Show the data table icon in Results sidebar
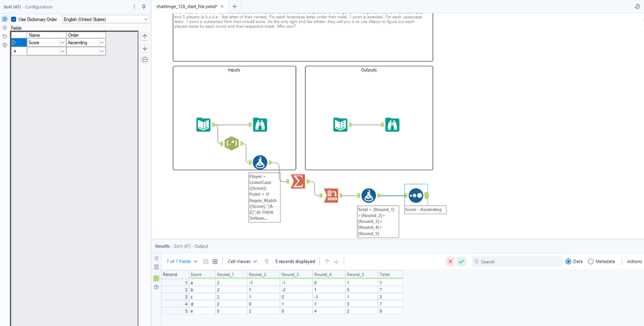This screenshot has width=644, height=326. click(x=156, y=267)
